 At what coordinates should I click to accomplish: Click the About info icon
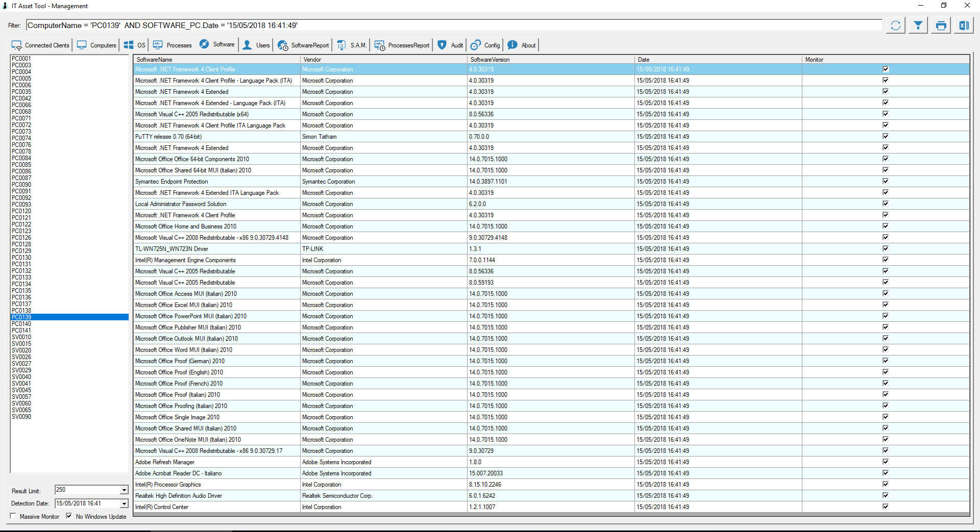(x=512, y=45)
